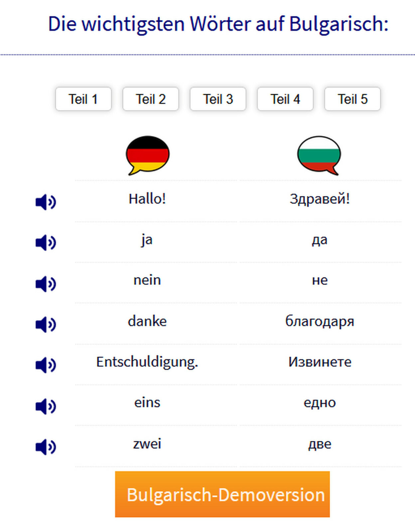Click the German word Entschuldigung.
Viewport: 415px width, 532px height.
[147, 362]
